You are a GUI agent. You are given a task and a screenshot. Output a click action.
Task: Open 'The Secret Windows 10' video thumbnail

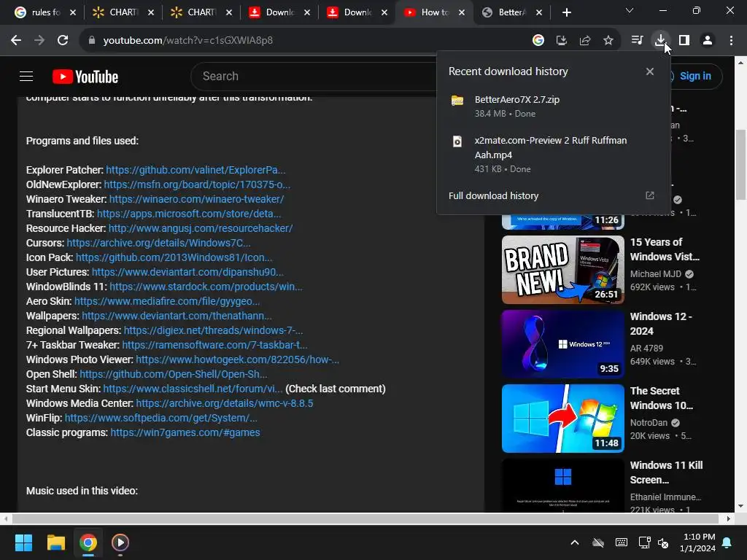click(563, 418)
